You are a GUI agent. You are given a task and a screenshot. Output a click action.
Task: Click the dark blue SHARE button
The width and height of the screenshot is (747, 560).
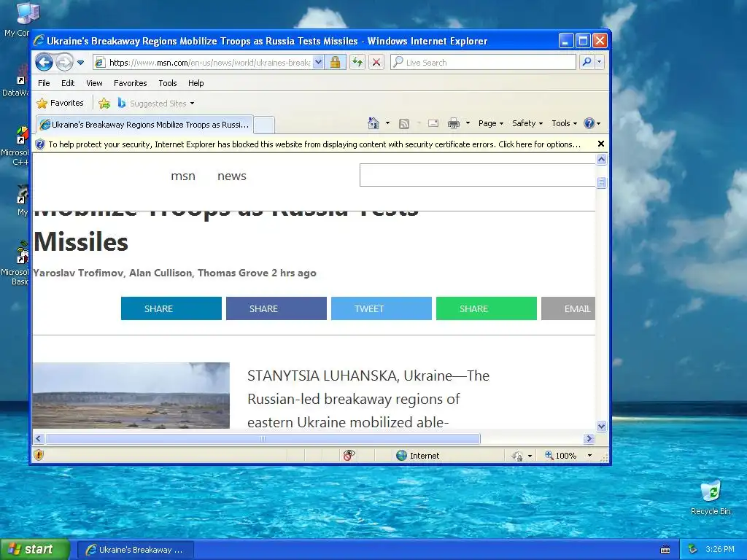point(276,308)
